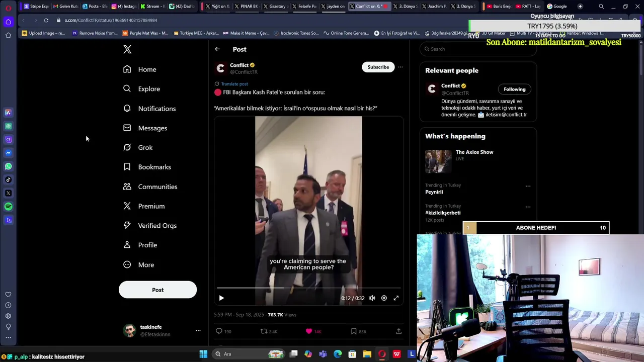This screenshot has height=362, width=644.
Task: Open Premium in X sidebar
Action: pos(144,206)
